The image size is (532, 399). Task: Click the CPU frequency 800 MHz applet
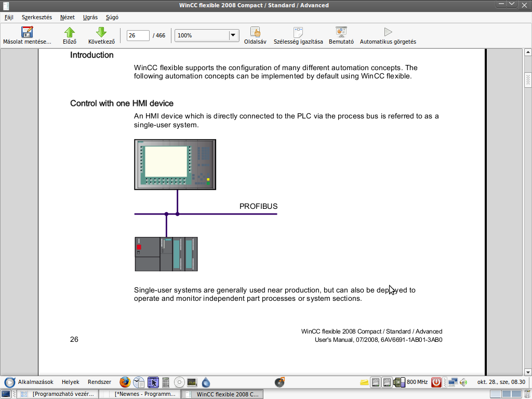tap(410, 382)
